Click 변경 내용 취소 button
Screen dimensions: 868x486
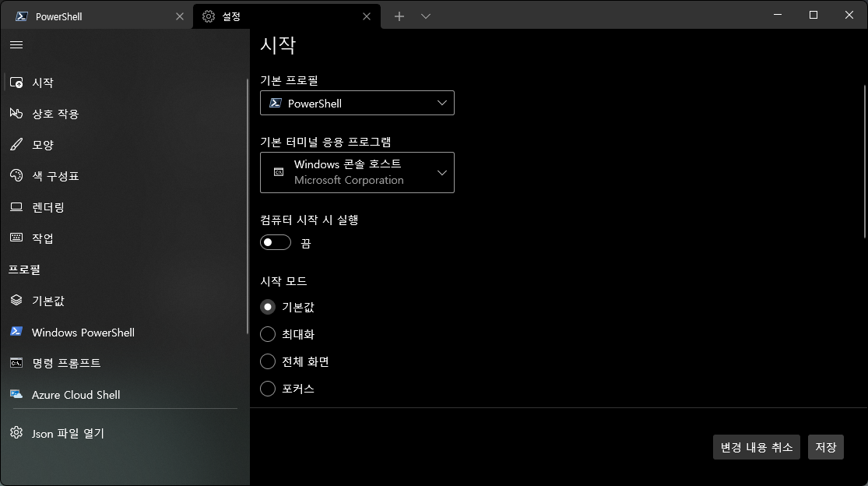(x=757, y=447)
